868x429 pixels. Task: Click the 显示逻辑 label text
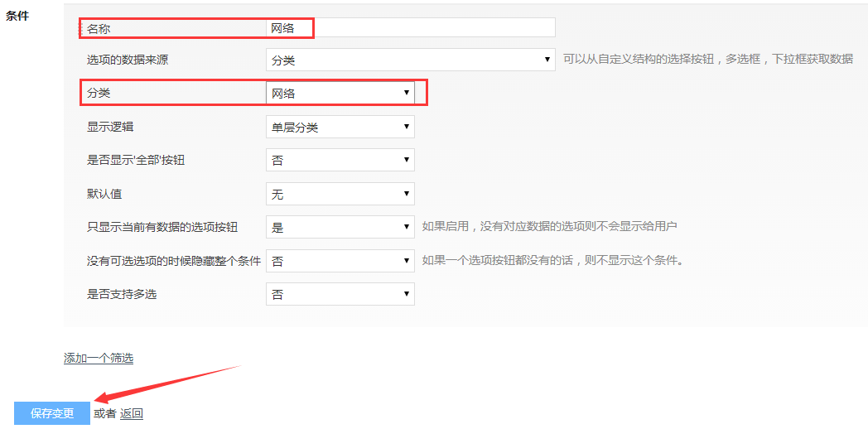(x=110, y=127)
